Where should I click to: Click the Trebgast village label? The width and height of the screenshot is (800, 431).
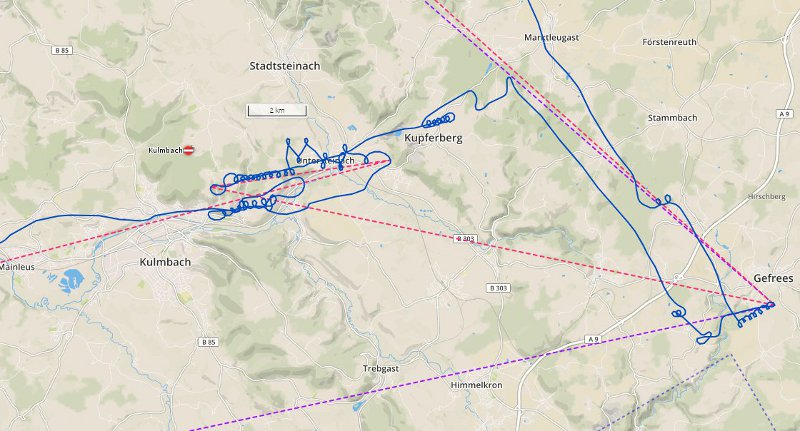tap(381, 368)
